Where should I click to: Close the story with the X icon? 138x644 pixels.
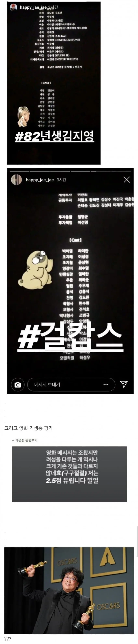[x=126, y=179]
